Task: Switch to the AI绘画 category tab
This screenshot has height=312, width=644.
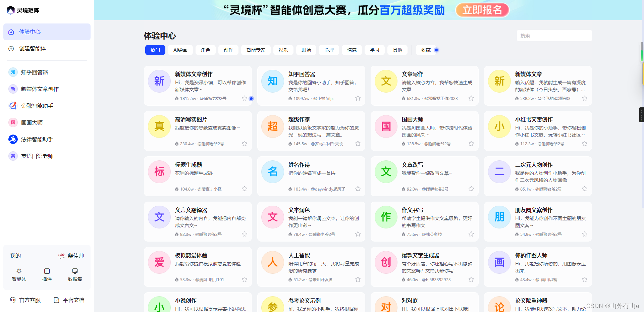Action: click(x=180, y=50)
